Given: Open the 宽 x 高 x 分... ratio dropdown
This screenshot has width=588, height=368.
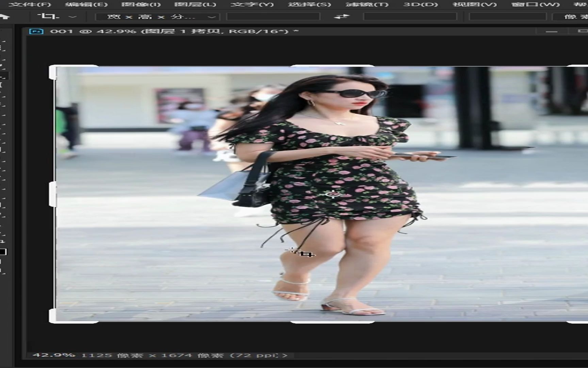Looking at the screenshot, I should click(158, 17).
